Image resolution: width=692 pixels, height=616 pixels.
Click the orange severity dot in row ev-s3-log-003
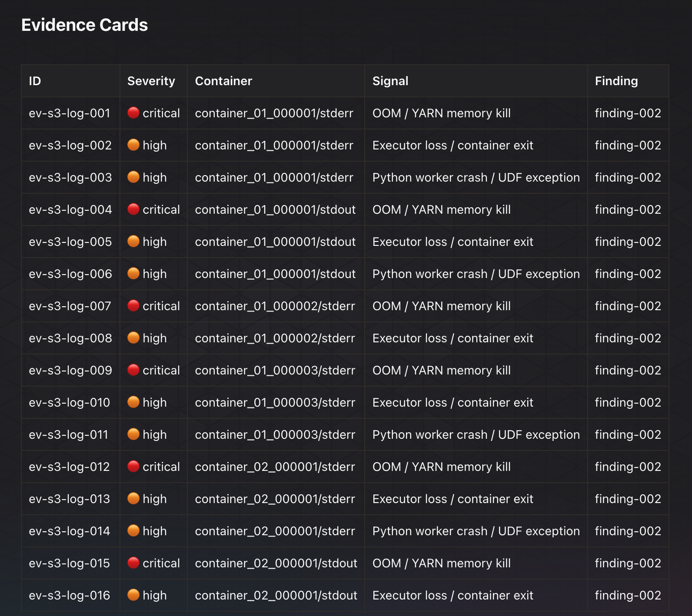(x=133, y=177)
